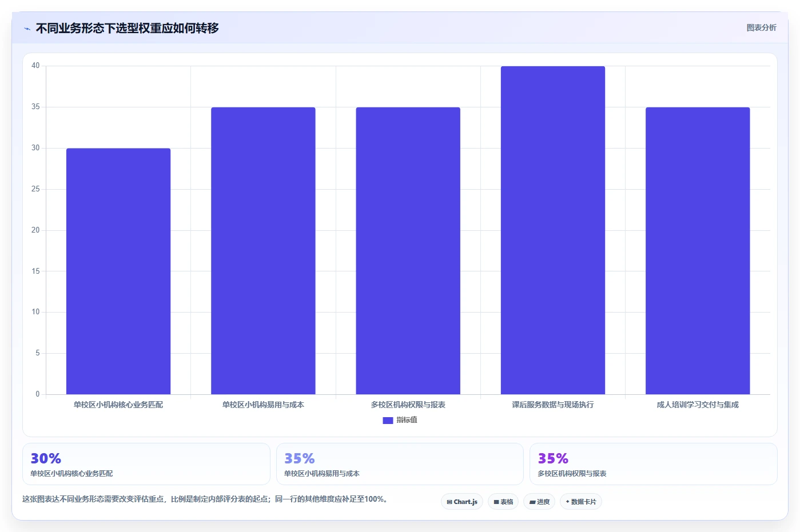Select the 进度 tag
This screenshot has height=532, width=800.
click(539, 502)
